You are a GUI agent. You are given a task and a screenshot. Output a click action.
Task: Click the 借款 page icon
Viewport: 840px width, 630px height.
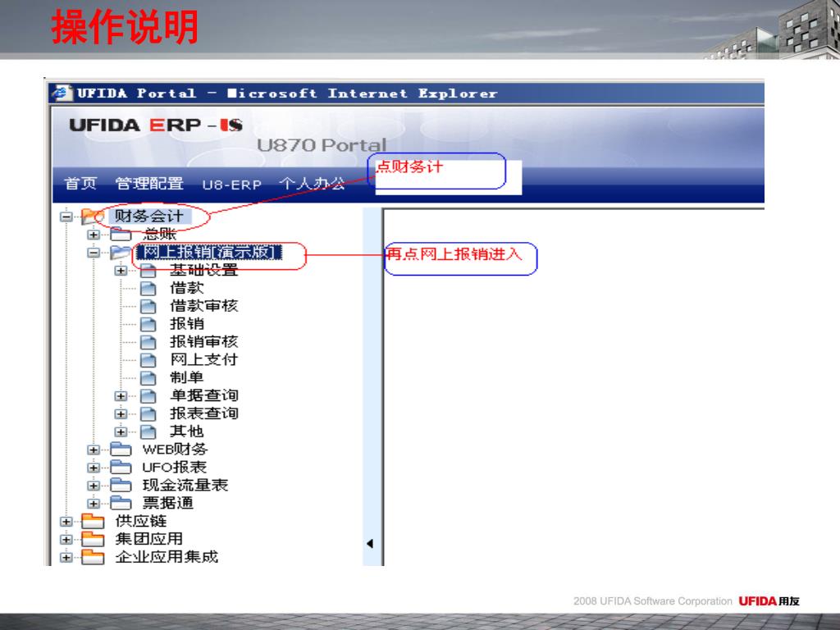pos(148,289)
